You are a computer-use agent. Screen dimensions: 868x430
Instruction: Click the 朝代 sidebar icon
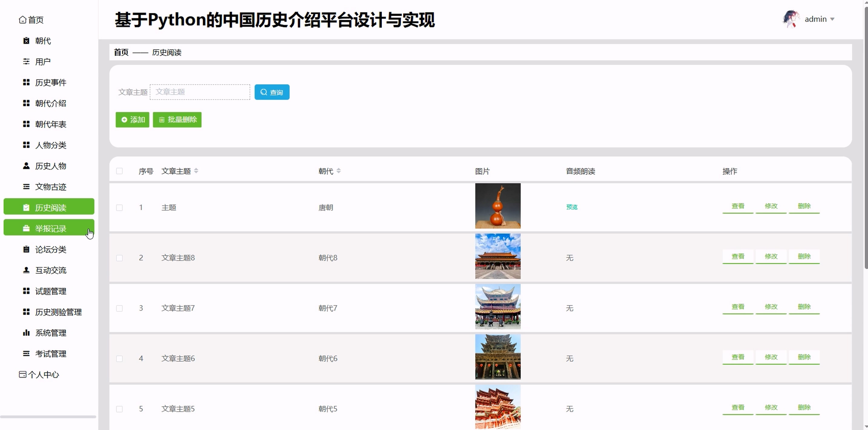click(26, 41)
